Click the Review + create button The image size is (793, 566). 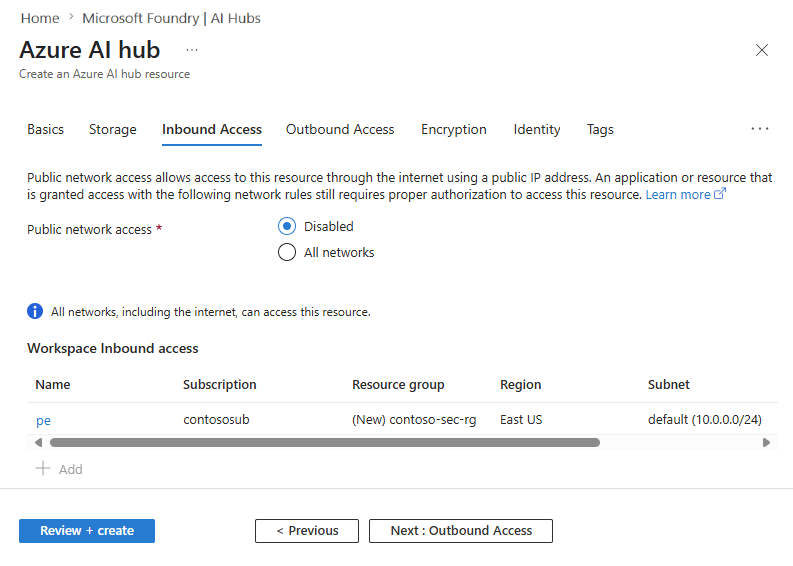(x=87, y=531)
